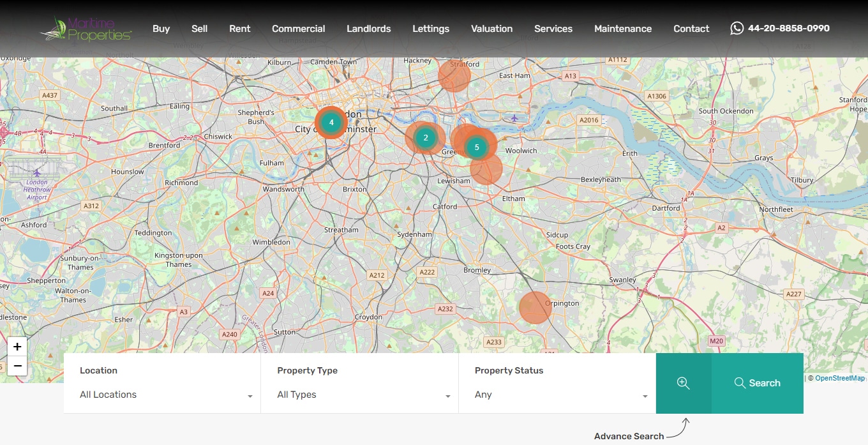
Task: Open the Buy menu
Action: pyautogui.click(x=161, y=29)
